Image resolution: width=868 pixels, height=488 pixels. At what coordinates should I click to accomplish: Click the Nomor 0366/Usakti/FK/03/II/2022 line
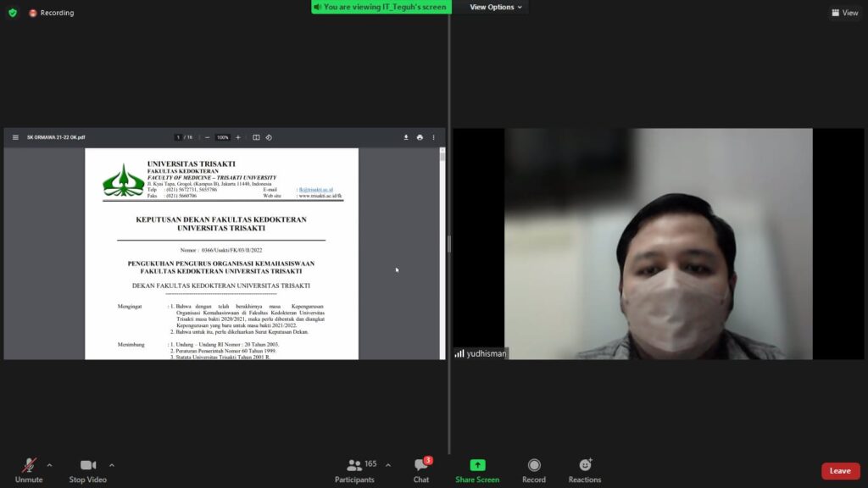click(221, 250)
